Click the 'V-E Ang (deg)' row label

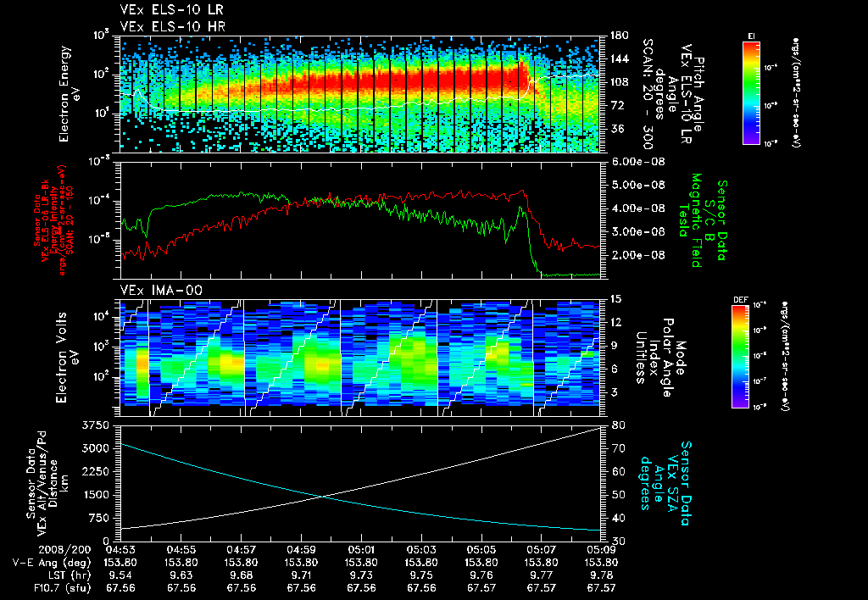[52, 563]
